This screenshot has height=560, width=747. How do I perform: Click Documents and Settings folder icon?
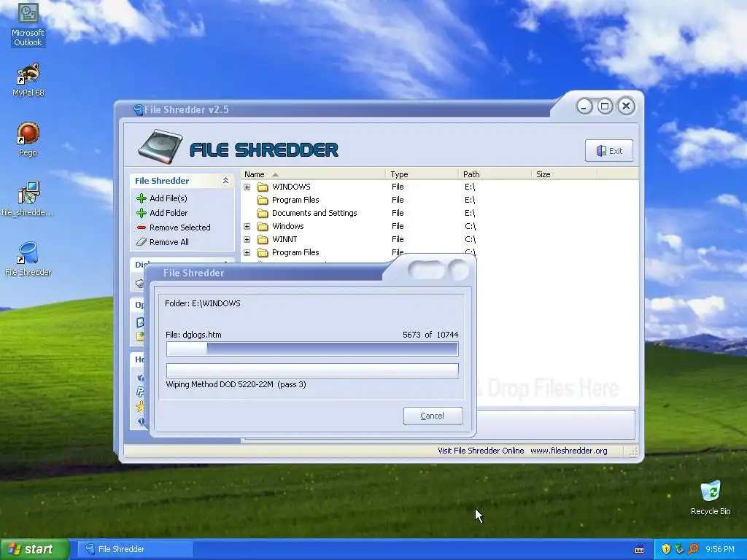pyautogui.click(x=263, y=213)
